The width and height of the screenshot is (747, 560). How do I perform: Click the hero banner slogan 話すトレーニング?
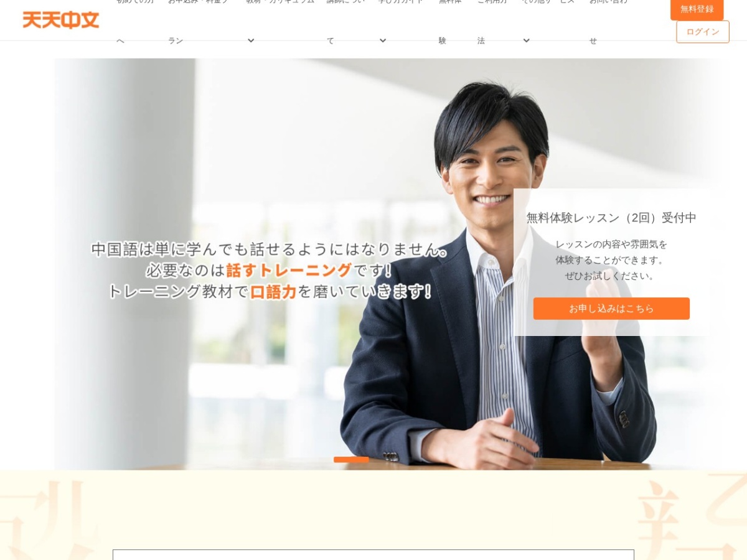[289, 270]
